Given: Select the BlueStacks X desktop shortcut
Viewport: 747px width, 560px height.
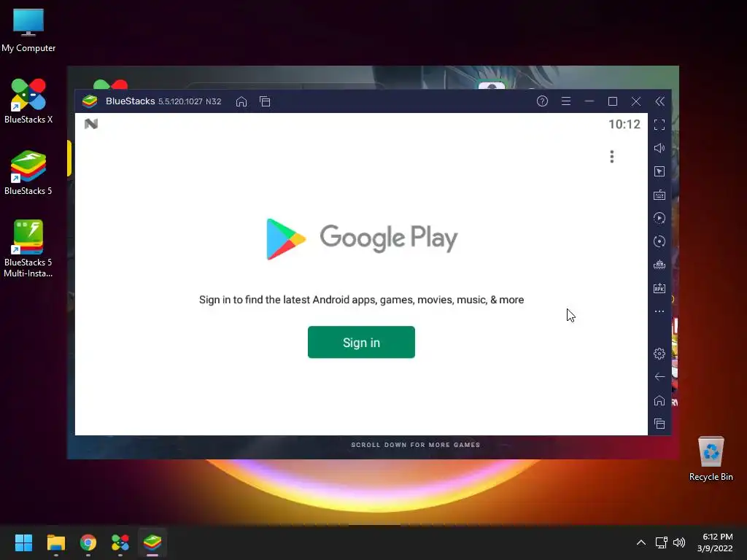Looking at the screenshot, I should point(28,101).
